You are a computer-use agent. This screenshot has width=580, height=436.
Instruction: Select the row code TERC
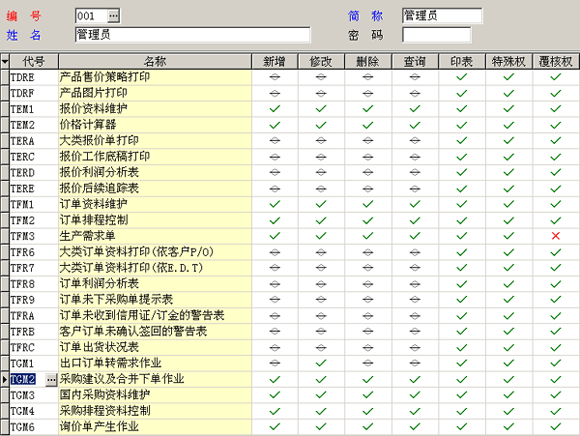(x=22, y=157)
